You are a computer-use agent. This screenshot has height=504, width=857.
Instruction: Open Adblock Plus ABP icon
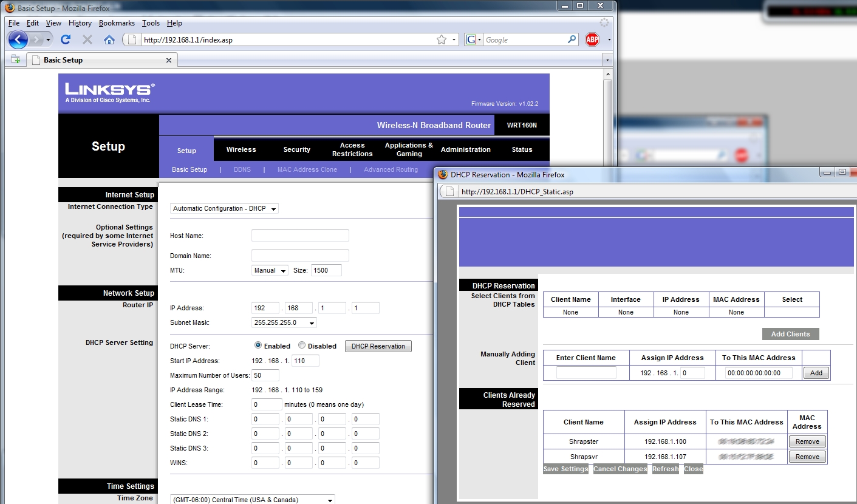click(592, 40)
